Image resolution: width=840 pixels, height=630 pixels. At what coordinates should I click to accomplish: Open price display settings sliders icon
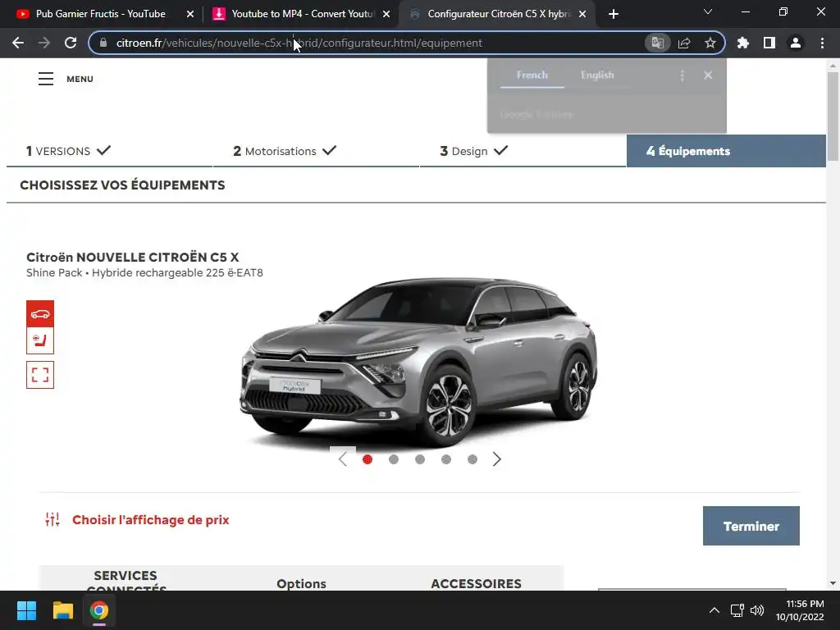click(x=52, y=519)
